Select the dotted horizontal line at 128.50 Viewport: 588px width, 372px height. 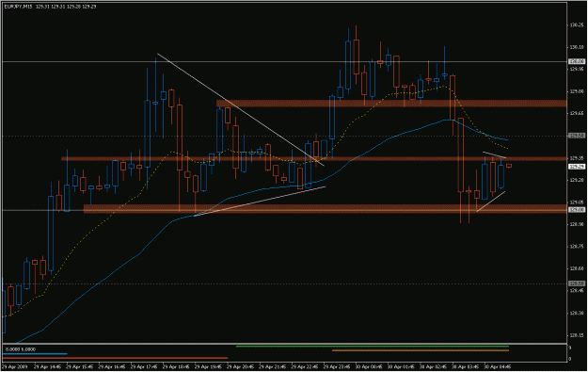285,283
